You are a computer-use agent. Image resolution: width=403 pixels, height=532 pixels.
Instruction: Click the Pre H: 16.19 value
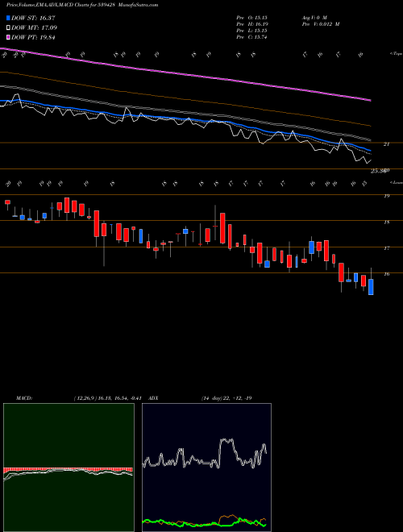point(252,24)
